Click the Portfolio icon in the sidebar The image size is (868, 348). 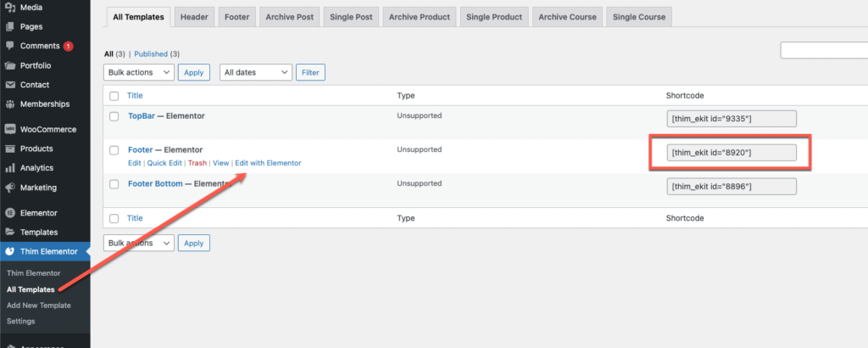(x=9, y=65)
